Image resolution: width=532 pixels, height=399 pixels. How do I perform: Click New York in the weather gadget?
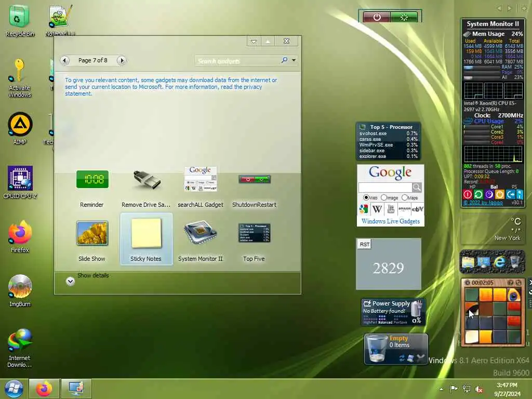tap(507, 238)
